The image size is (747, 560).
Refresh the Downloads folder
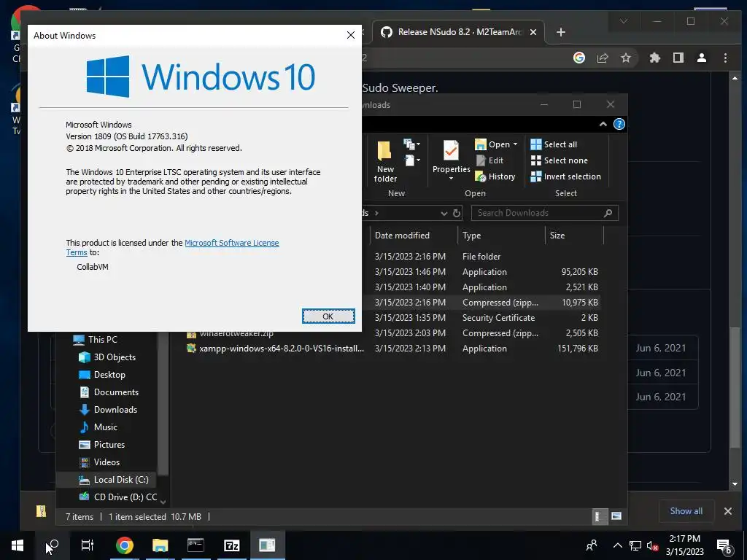pyautogui.click(x=457, y=213)
